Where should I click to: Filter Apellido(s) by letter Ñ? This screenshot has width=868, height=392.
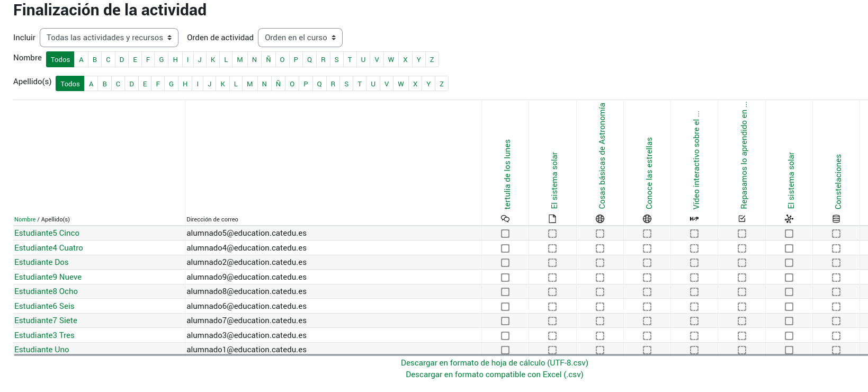point(278,84)
